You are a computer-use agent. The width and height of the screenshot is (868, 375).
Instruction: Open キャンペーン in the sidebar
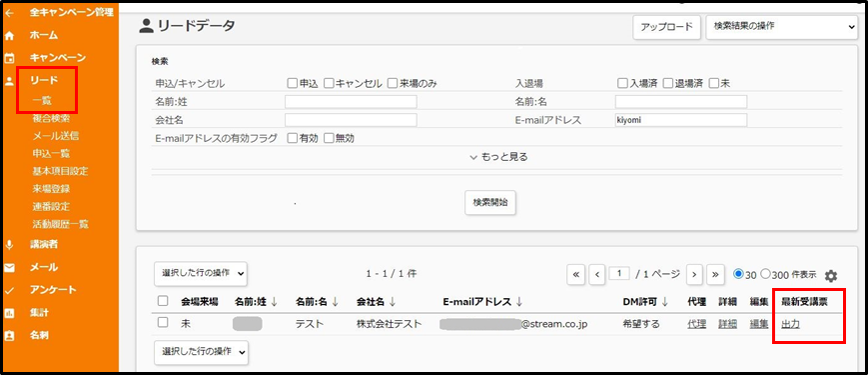click(58, 58)
